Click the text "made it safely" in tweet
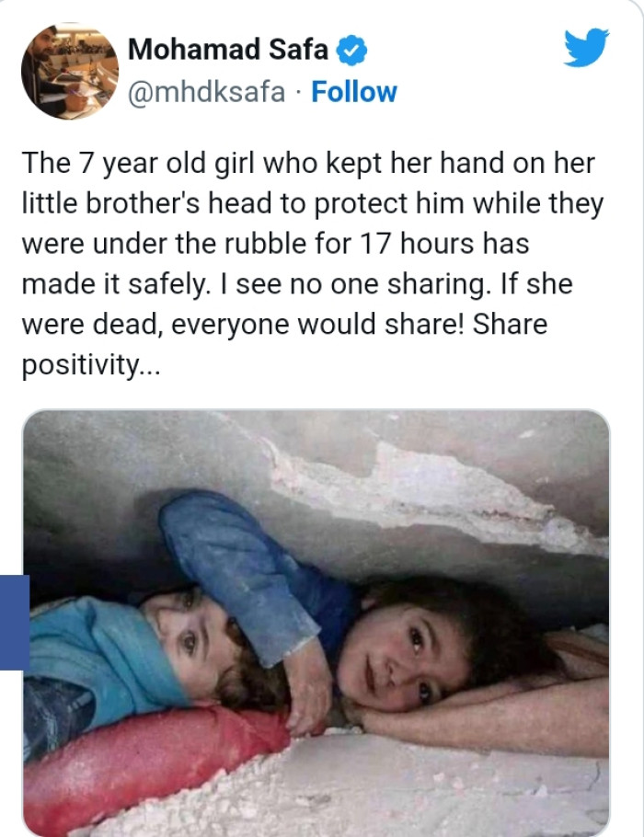Screen dimensions: 644x837 (x=112, y=284)
